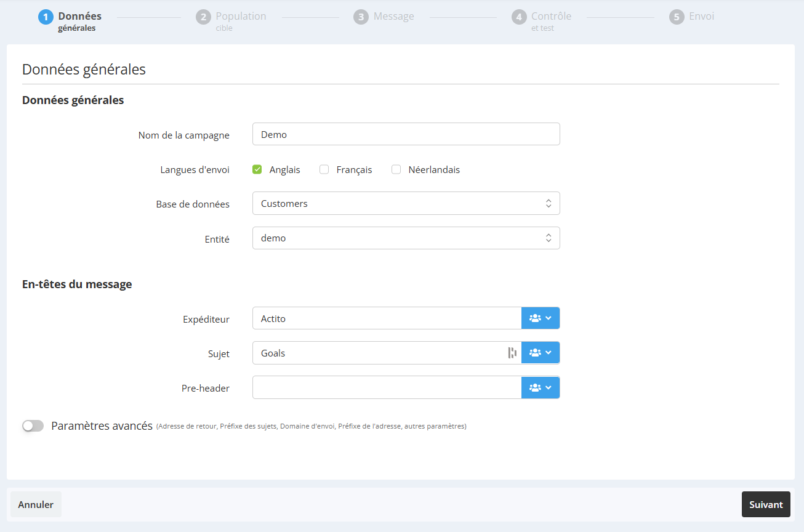
Task: Check the Français language checkbox
Action: [x=324, y=169]
